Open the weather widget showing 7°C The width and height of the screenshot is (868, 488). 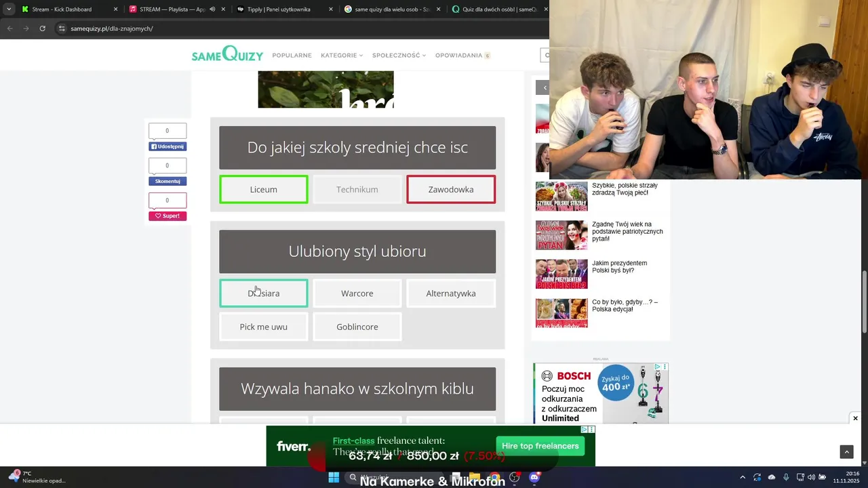[x=37, y=477]
